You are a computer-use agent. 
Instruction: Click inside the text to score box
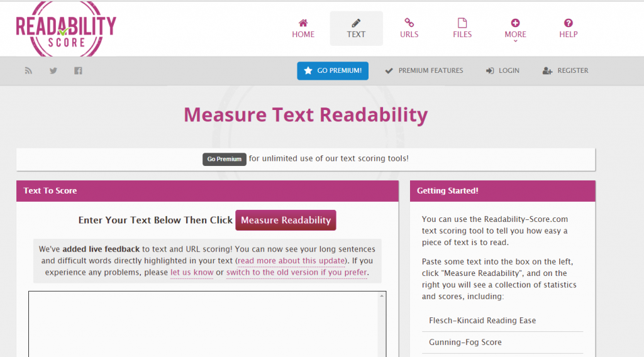click(x=204, y=324)
